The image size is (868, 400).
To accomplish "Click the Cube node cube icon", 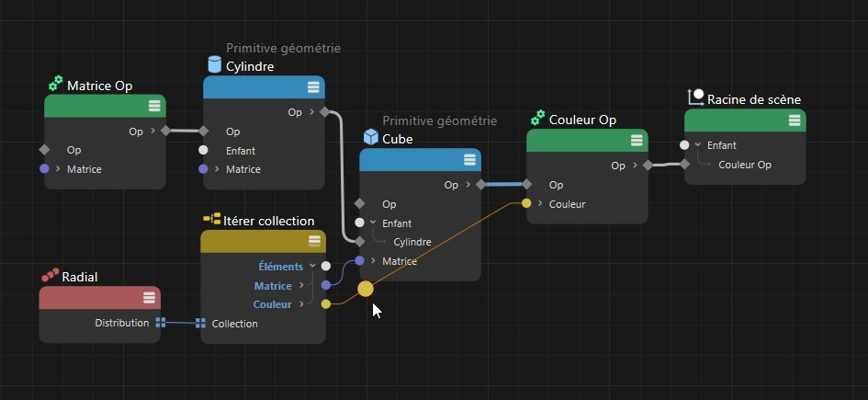I will point(370,138).
